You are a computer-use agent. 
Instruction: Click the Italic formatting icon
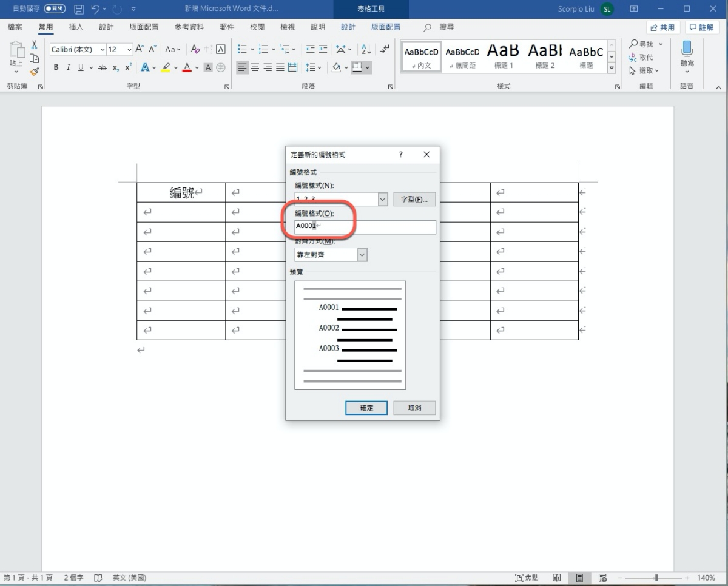68,67
